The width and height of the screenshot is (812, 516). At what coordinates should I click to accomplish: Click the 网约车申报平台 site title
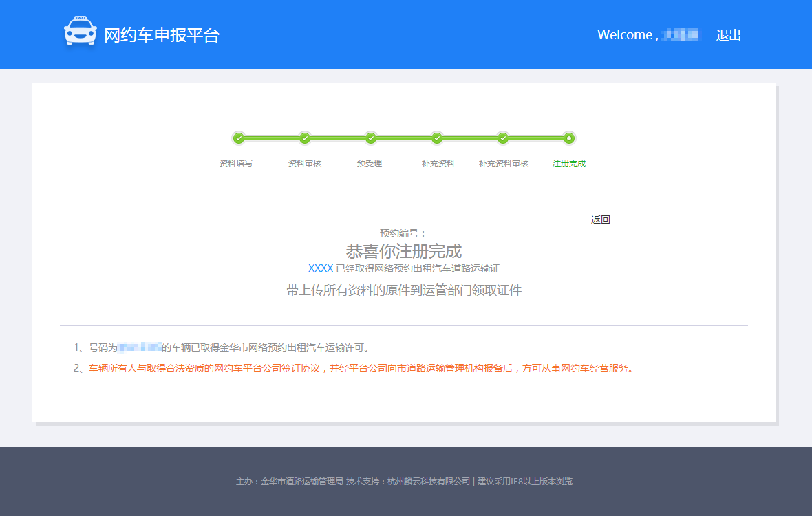tap(162, 35)
